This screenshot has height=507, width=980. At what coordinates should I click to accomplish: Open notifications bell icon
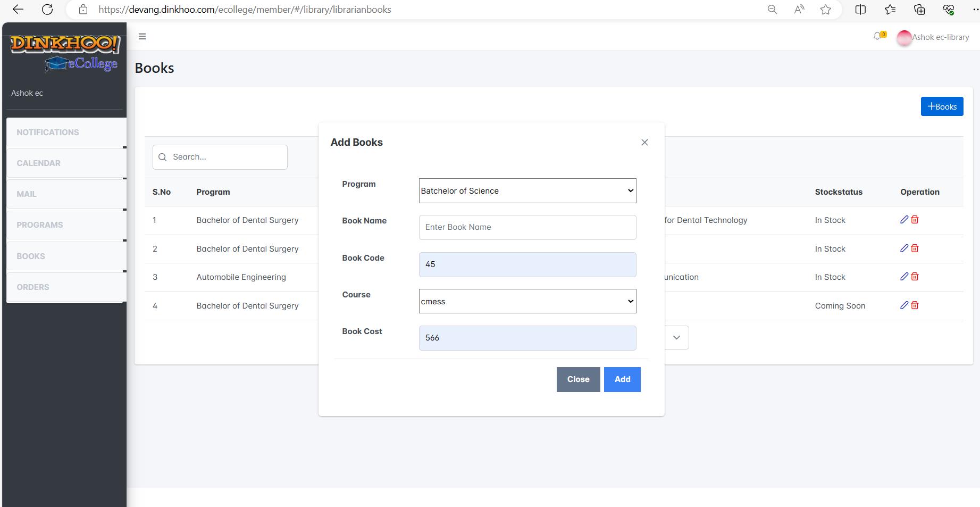[x=877, y=36]
